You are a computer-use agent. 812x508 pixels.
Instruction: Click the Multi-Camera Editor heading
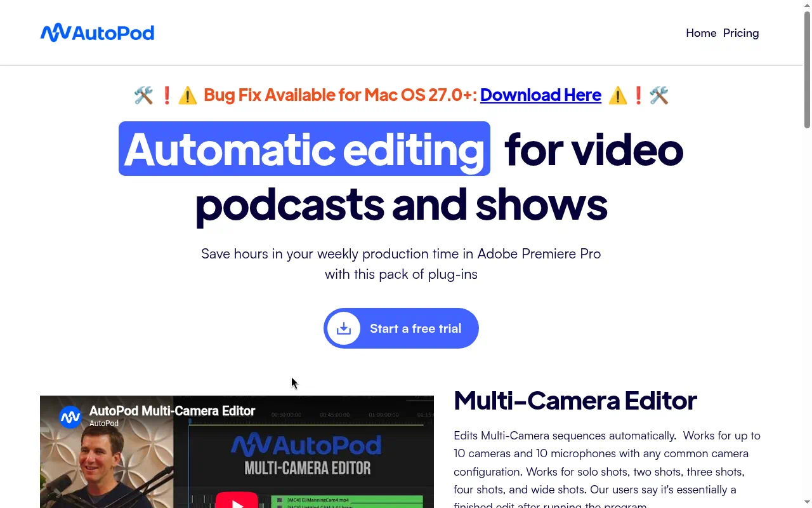click(x=575, y=400)
